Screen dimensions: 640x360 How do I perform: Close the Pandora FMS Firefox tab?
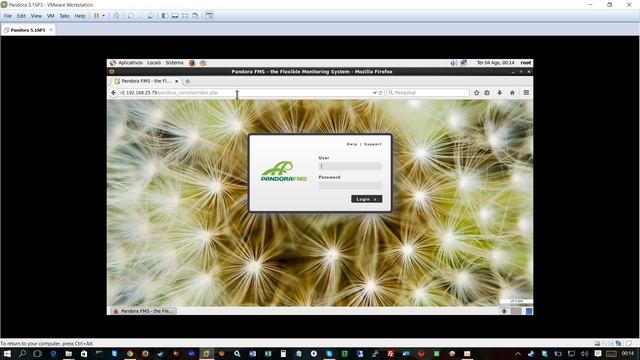tap(177, 81)
